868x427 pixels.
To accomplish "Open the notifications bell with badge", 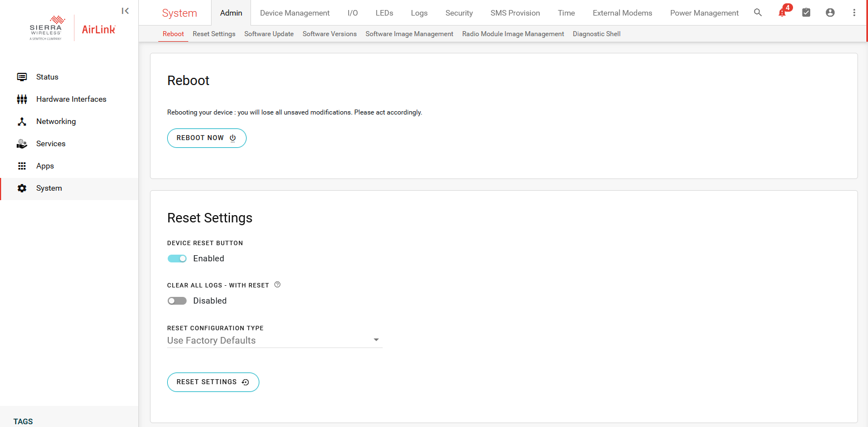I will coord(782,13).
